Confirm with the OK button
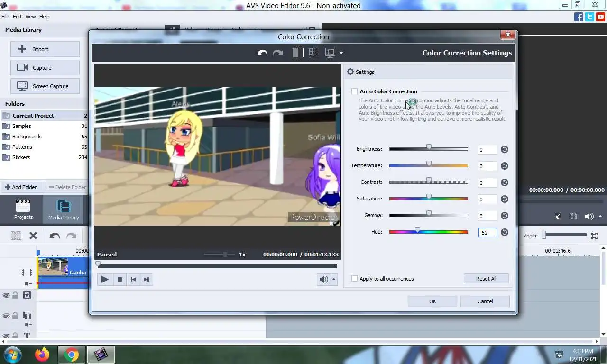Image resolution: width=607 pixels, height=364 pixels. pyautogui.click(x=432, y=301)
